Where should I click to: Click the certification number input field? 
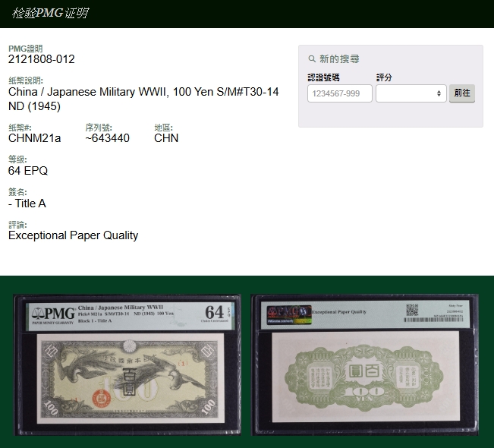pos(340,93)
